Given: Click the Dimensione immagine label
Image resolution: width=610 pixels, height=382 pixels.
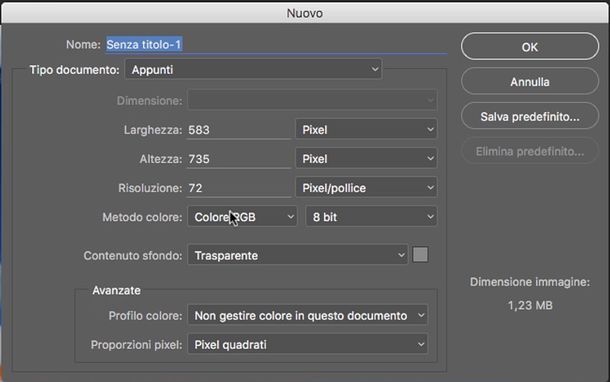Looking at the screenshot, I should tap(530, 282).
